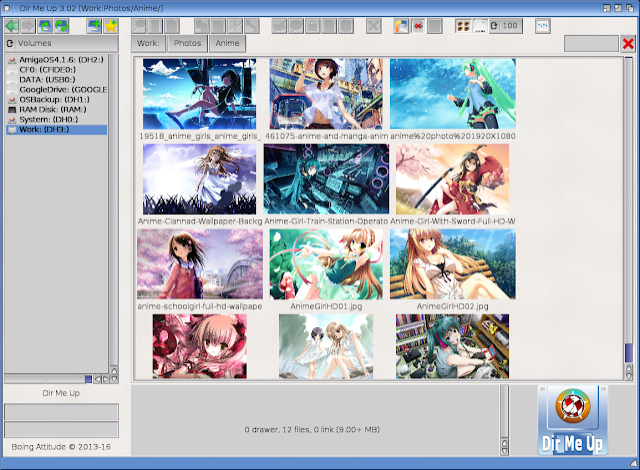Viewport: 640px width, 470px height.
Task: Select the GoogleDrive volume entry
Action: tap(62, 90)
